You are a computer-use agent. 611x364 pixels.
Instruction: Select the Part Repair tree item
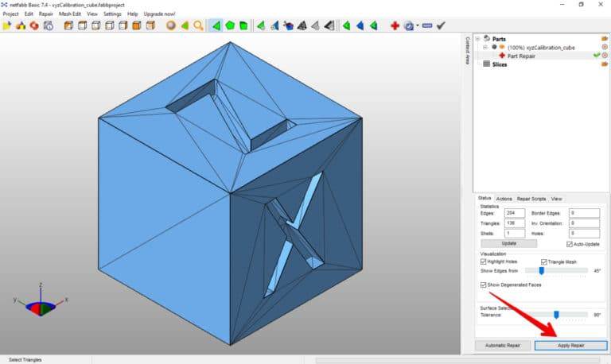[x=521, y=56]
